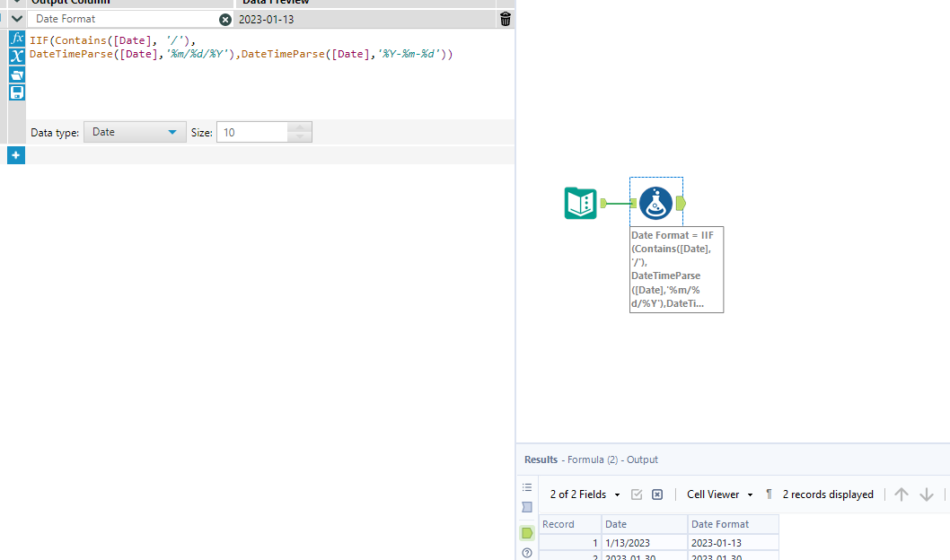Image resolution: width=950 pixels, height=560 pixels.
Task: Clear the Output Column name with the X
Action: 225,19
